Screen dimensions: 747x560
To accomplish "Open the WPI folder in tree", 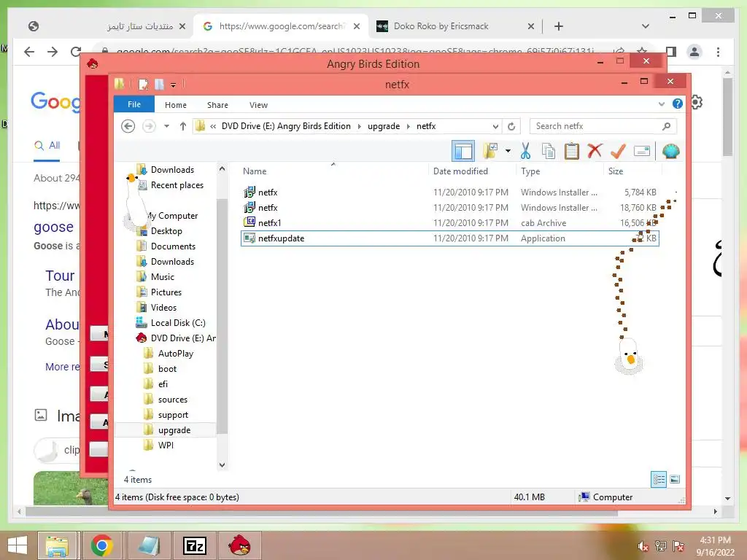I will point(166,446).
